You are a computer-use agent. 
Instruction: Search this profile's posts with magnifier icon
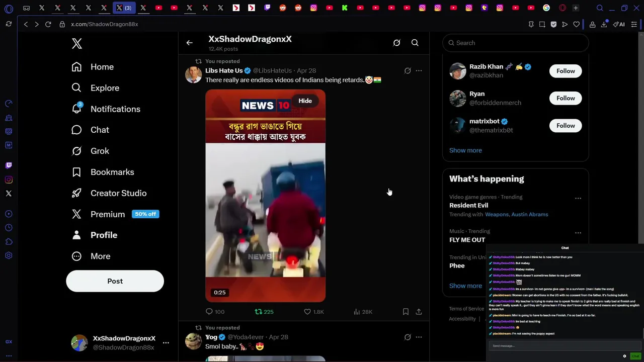click(x=415, y=43)
